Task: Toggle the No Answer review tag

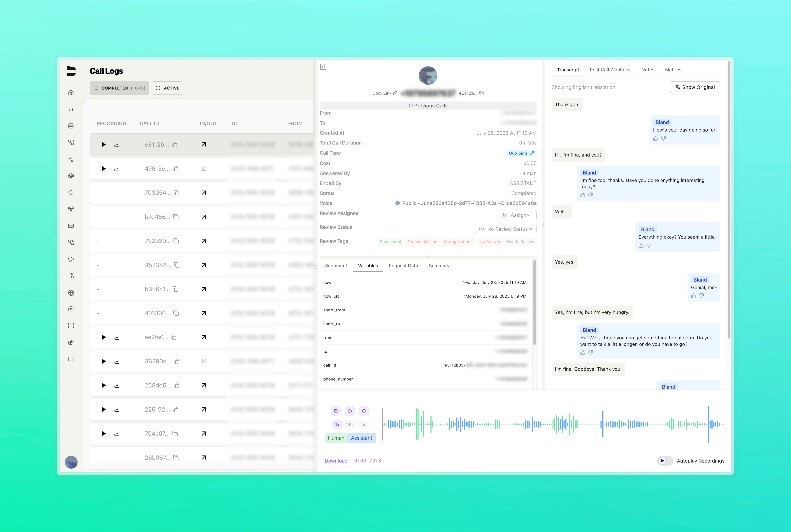Action: [490, 242]
